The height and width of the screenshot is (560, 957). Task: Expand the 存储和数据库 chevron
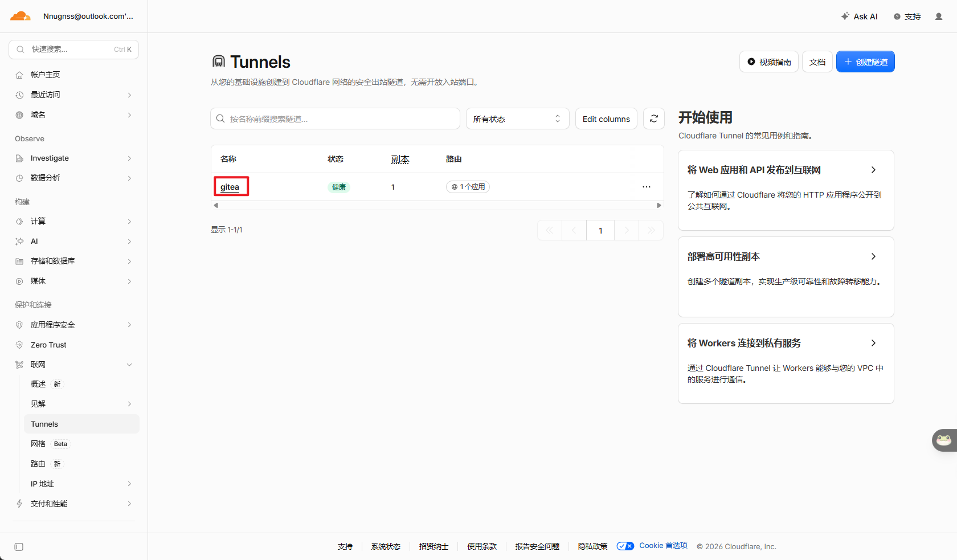click(x=129, y=261)
